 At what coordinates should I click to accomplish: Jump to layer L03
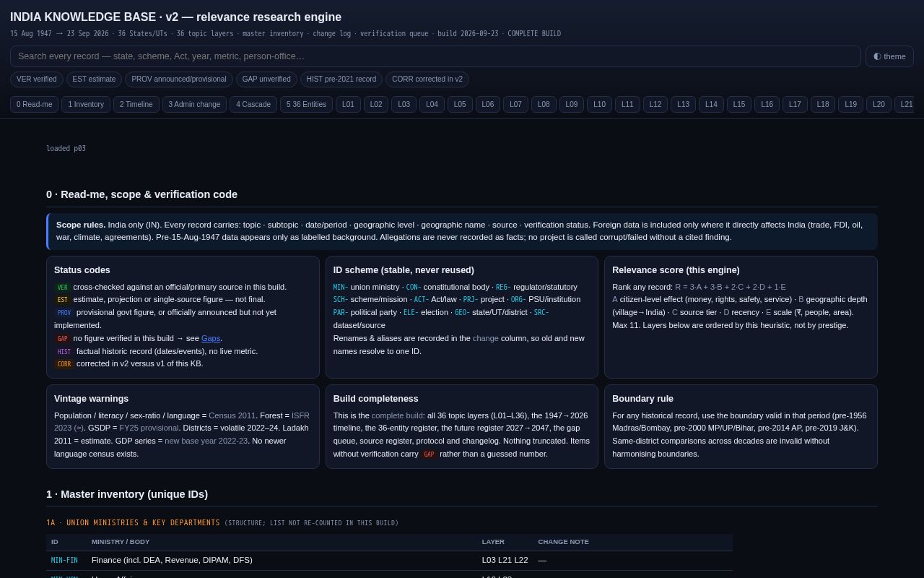tap(404, 105)
